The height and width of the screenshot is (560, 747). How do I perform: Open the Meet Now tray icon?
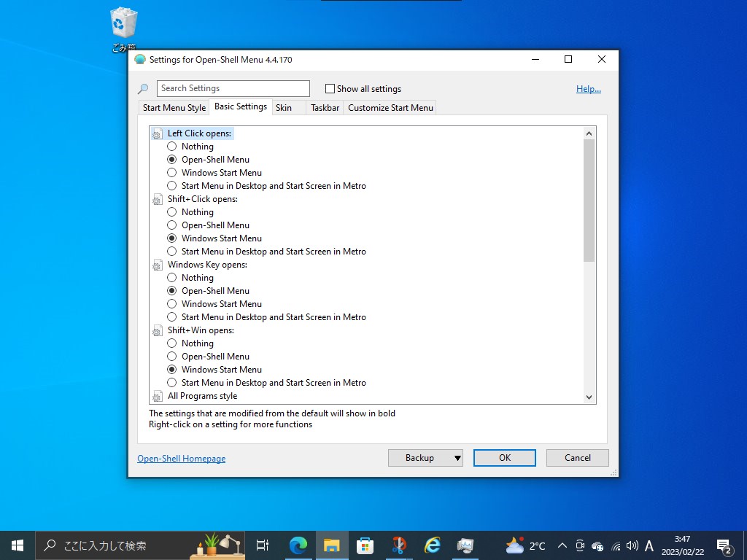click(x=580, y=545)
